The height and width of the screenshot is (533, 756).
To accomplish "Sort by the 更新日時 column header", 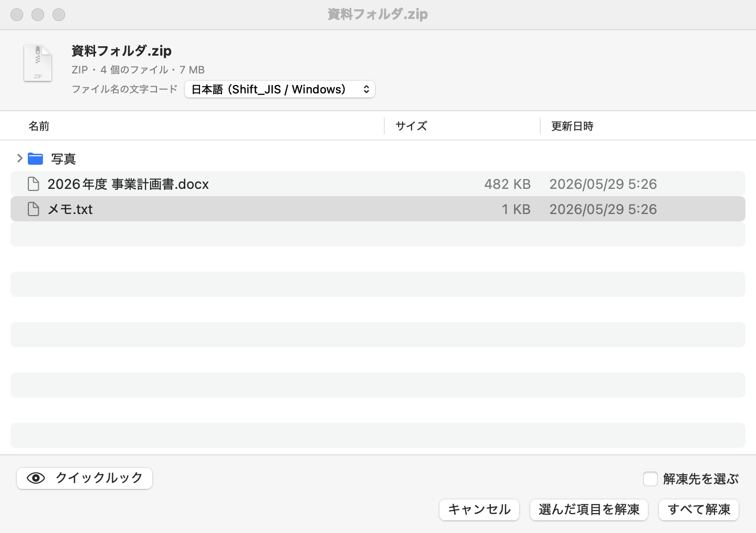I will point(572,126).
